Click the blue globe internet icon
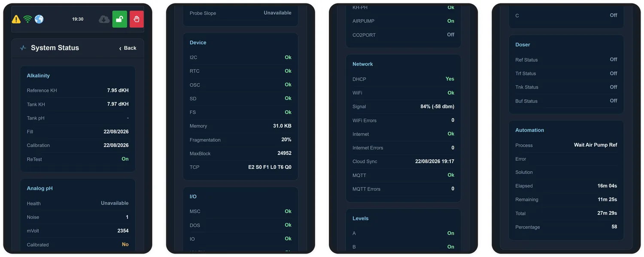 point(39,19)
